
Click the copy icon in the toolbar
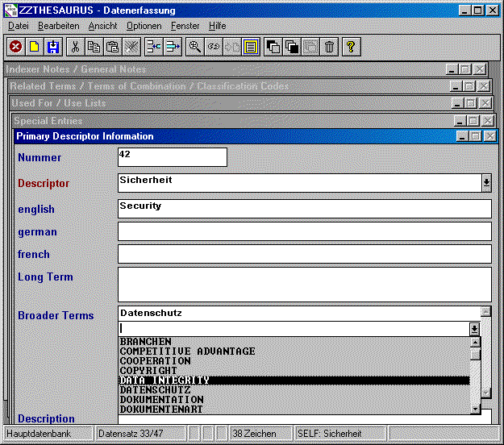[x=94, y=47]
